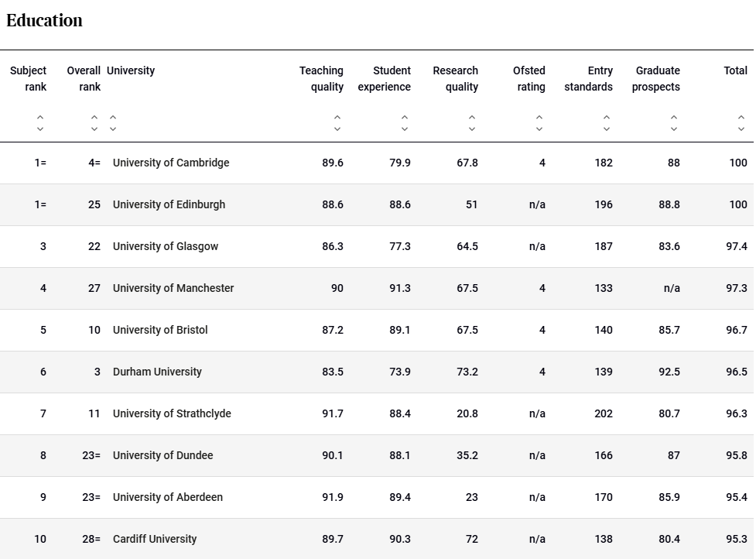This screenshot has height=559, width=756.
Task: Click Cardiff overall rank 28=
Action: [91, 539]
